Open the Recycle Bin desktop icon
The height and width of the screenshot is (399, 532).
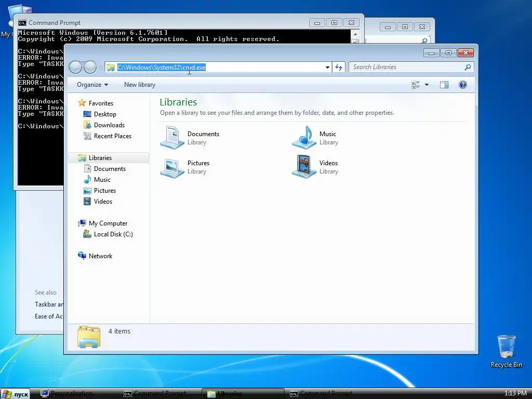coord(506,351)
